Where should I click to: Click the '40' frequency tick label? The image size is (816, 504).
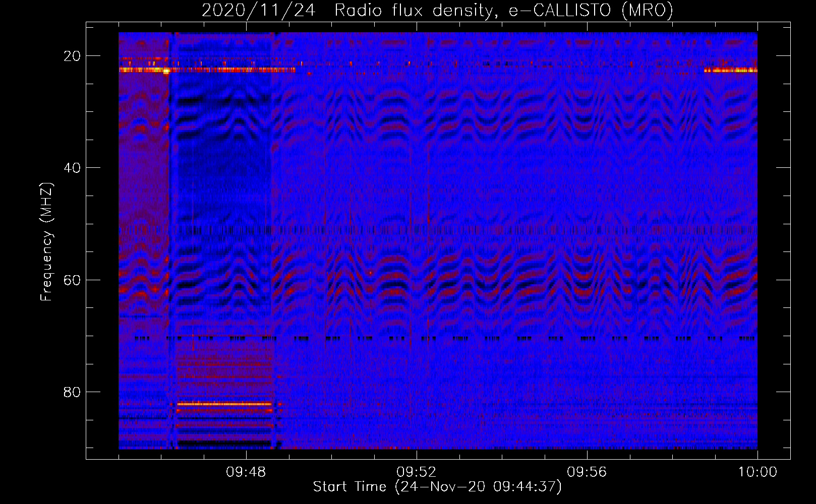click(x=72, y=168)
